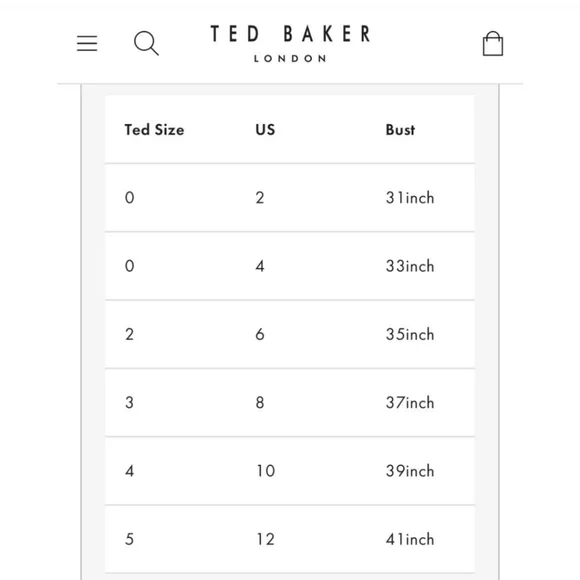Click Ted Size 3 cell

click(129, 403)
